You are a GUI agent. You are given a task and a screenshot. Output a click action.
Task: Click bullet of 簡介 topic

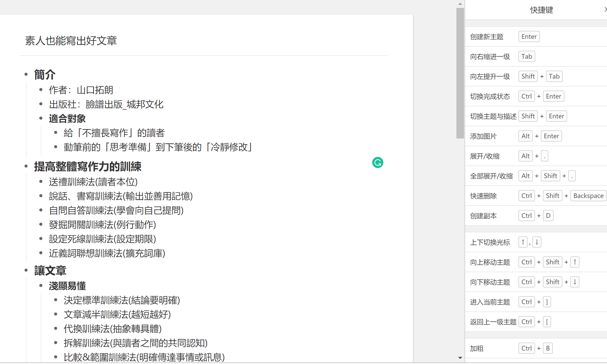click(26, 74)
